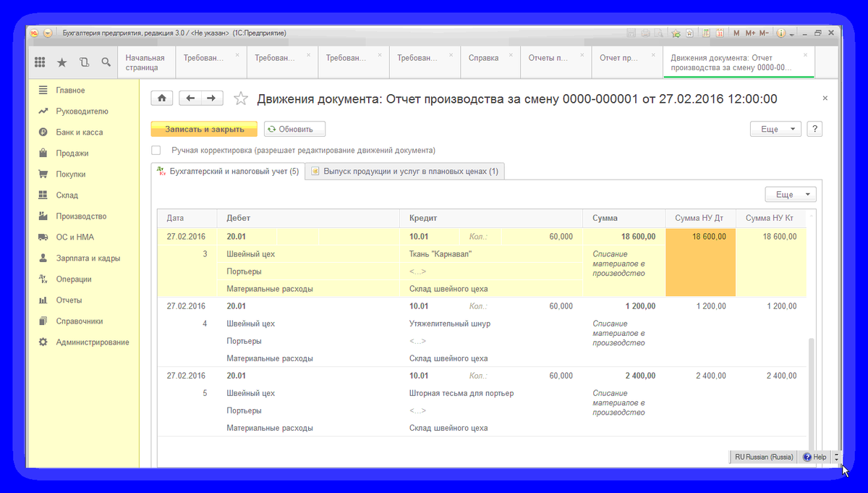This screenshot has width=868, height=493.
Task: Open the sections grid menu icon
Action: [40, 62]
